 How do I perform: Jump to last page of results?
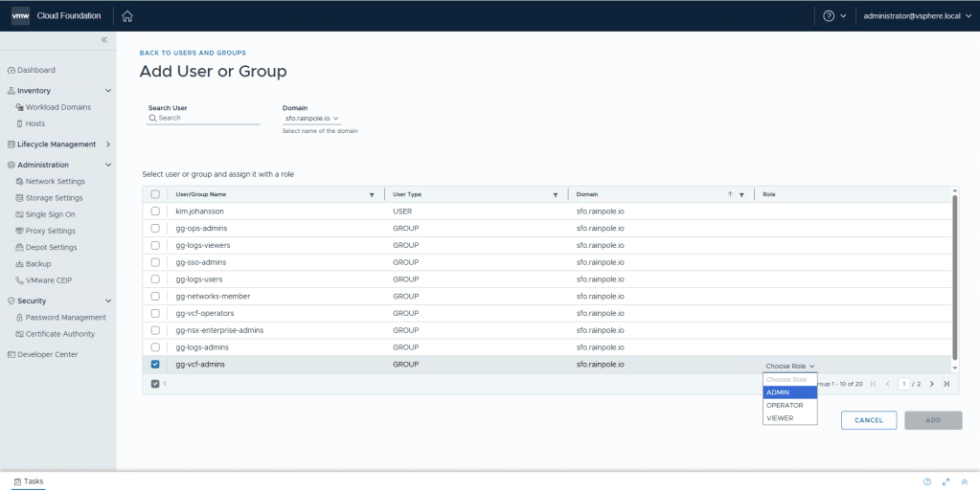coord(946,384)
